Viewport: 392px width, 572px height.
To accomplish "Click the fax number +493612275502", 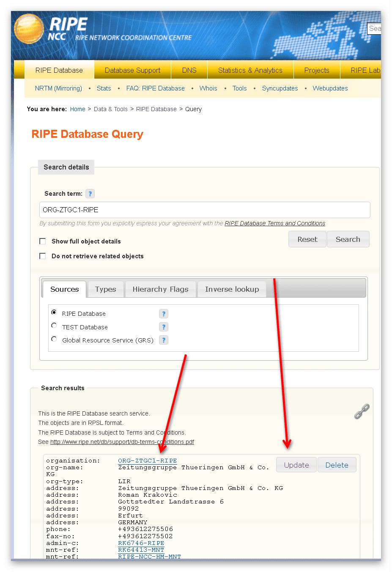I will coord(145,536).
